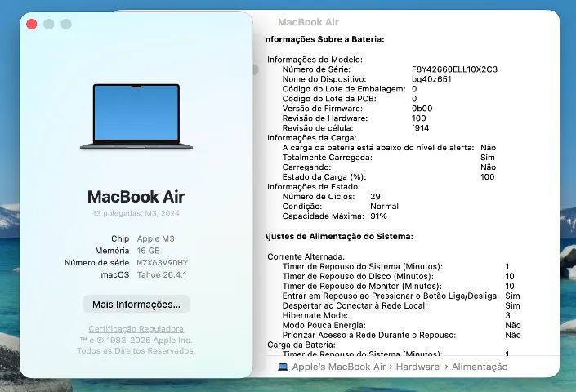Click Número de Ciclos value 29

coord(376,196)
